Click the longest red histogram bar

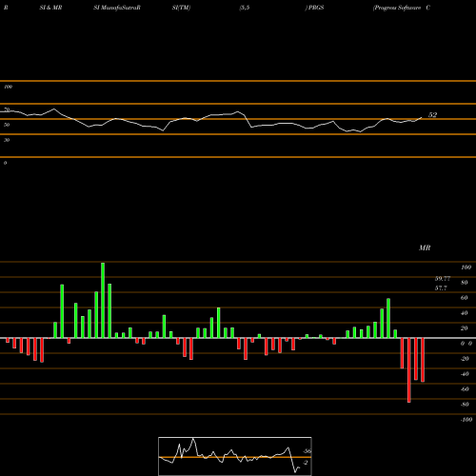409,370
